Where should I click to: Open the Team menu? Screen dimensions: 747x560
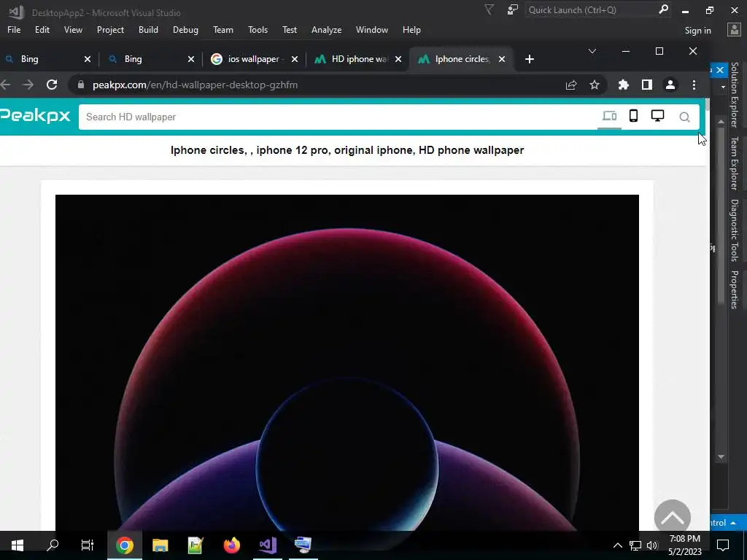(x=223, y=29)
